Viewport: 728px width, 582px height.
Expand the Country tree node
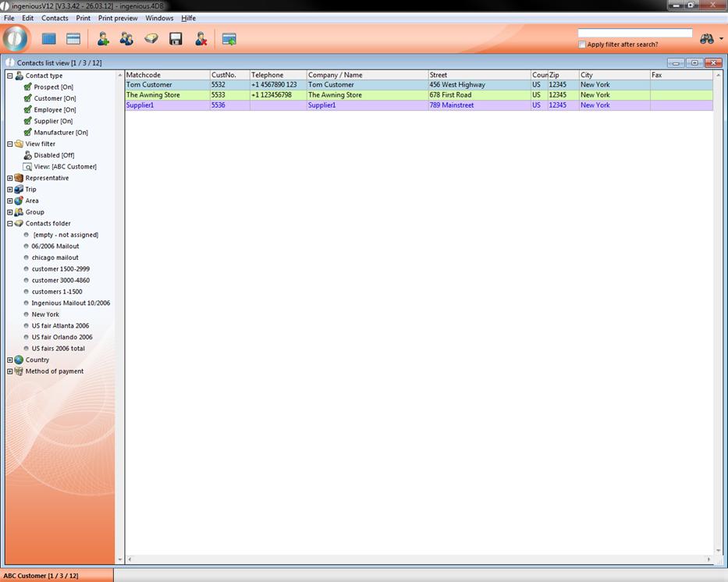coord(10,360)
